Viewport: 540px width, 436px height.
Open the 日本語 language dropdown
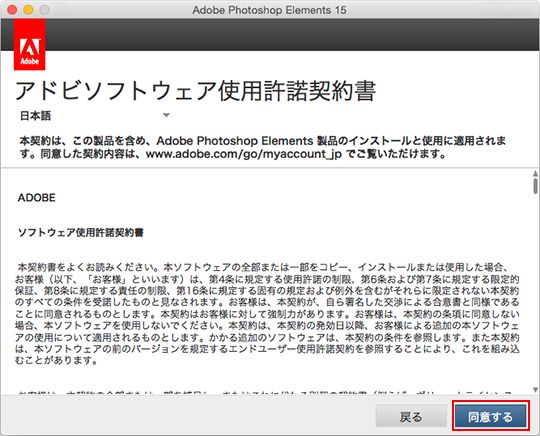[x=95, y=116]
